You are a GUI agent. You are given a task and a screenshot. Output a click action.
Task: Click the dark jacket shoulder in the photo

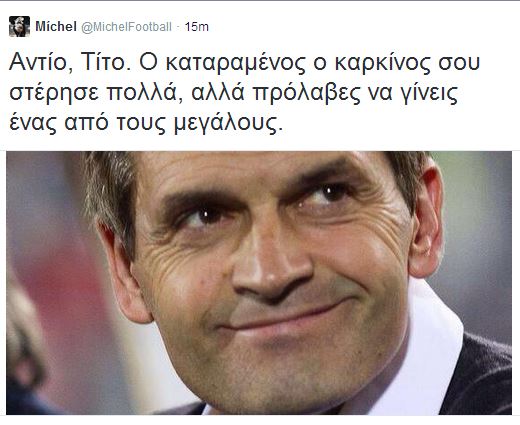point(480,377)
